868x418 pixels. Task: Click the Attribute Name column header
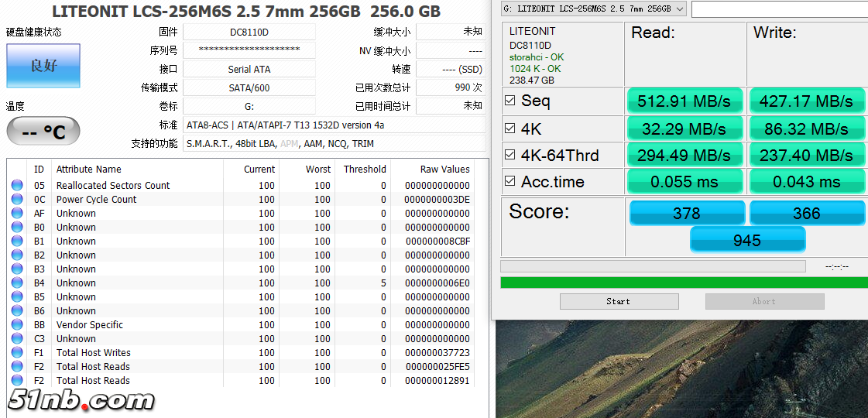[88, 170]
